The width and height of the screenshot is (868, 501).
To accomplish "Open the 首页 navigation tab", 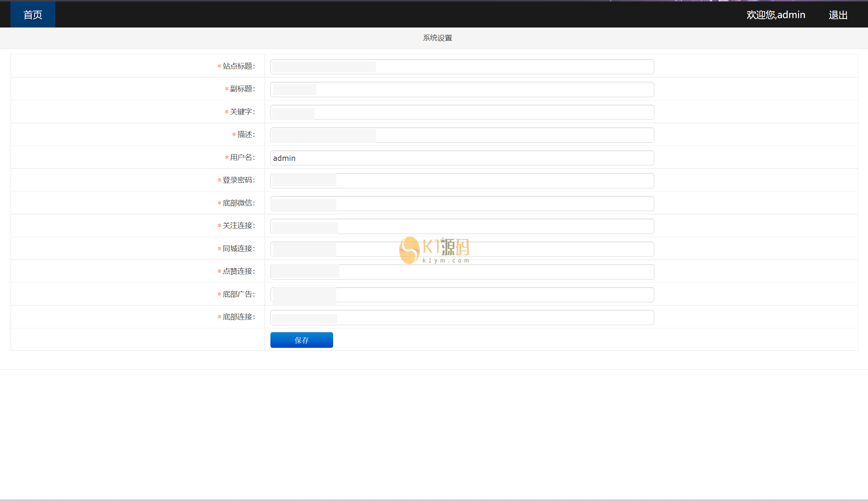I will tap(33, 15).
